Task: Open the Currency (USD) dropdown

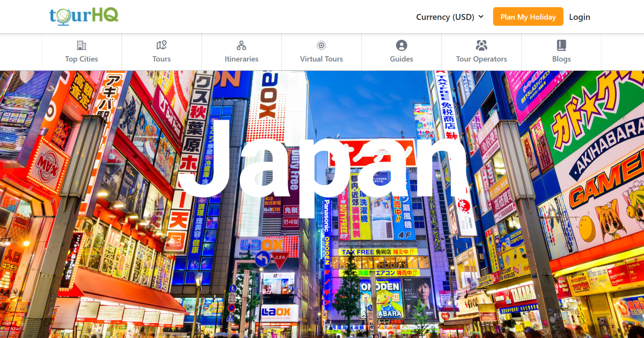Action: pos(445,17)
